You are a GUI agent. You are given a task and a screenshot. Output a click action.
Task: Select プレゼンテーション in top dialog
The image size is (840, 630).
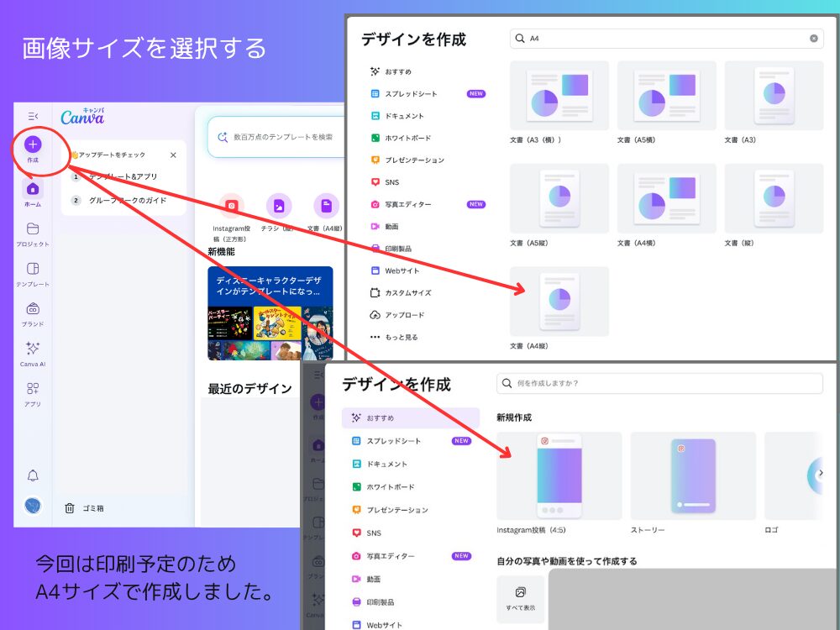pyautogui.click(x=407, y=160)
